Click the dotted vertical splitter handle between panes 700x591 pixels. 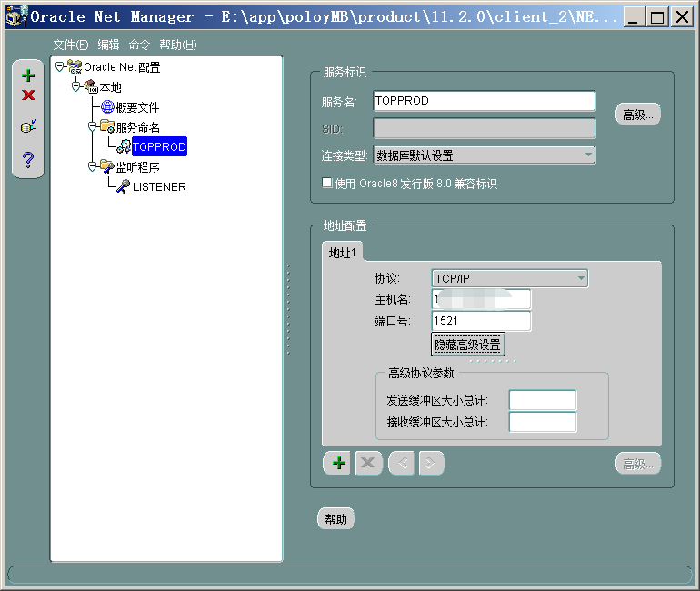[x=288, y=309]
